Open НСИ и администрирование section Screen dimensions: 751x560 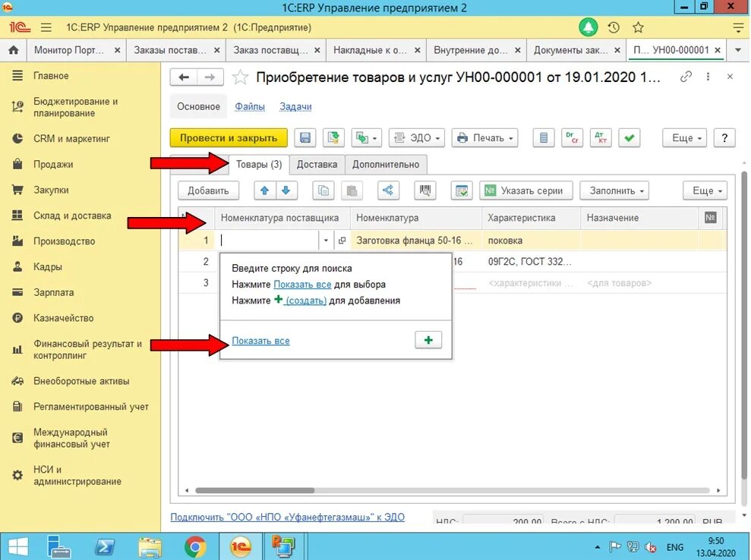77,475
